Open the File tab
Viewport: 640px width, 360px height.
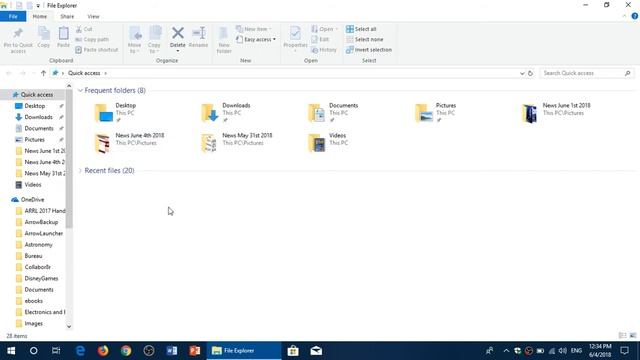coord(13,16)
